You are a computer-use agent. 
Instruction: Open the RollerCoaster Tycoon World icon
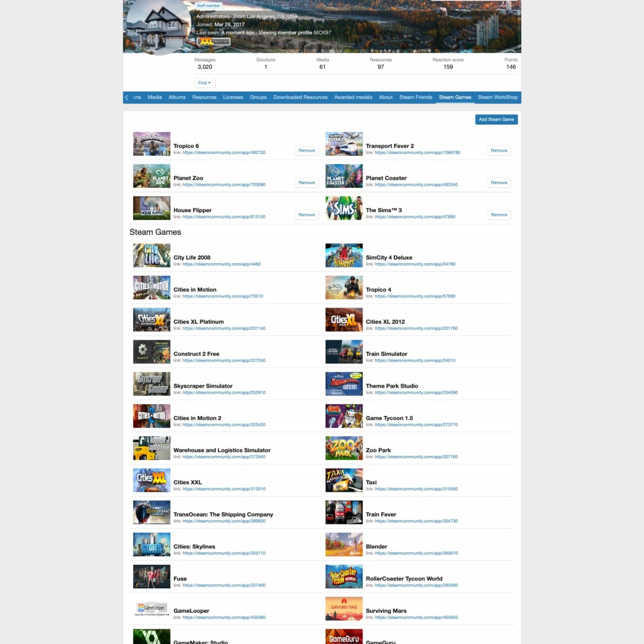pos(344,577)
